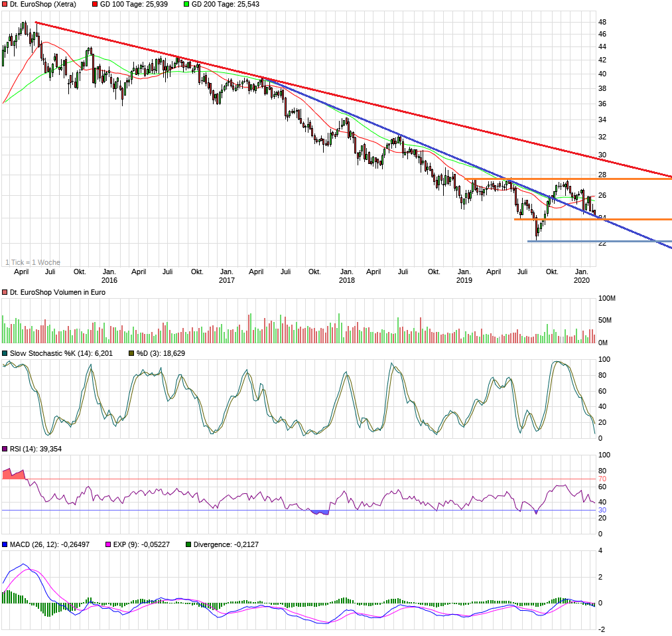
Task: Click the Slow Stochastic %K legend swatch
Action: [x=5, y=354]
